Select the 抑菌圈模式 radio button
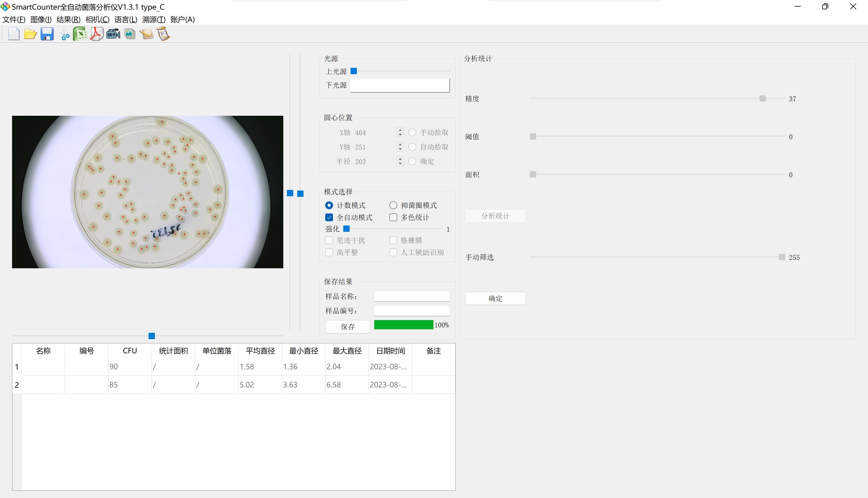The image size is (868, 498). [x=393, y=205]
